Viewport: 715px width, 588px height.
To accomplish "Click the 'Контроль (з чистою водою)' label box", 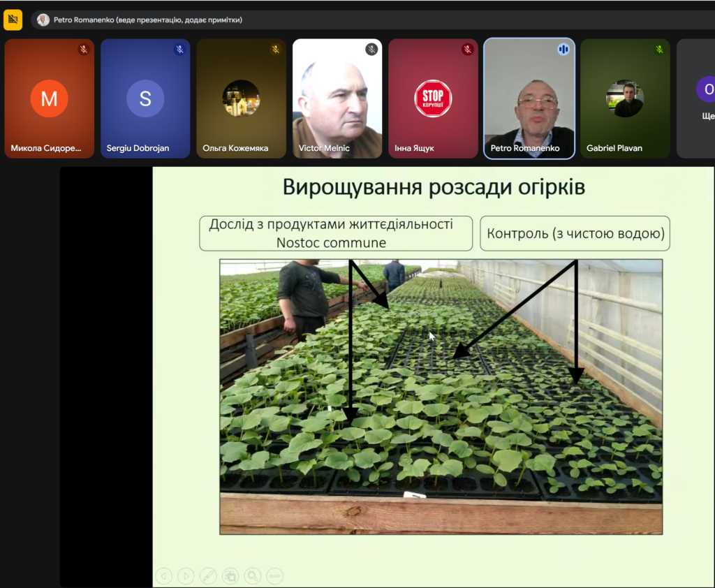I will pos(575,233).
